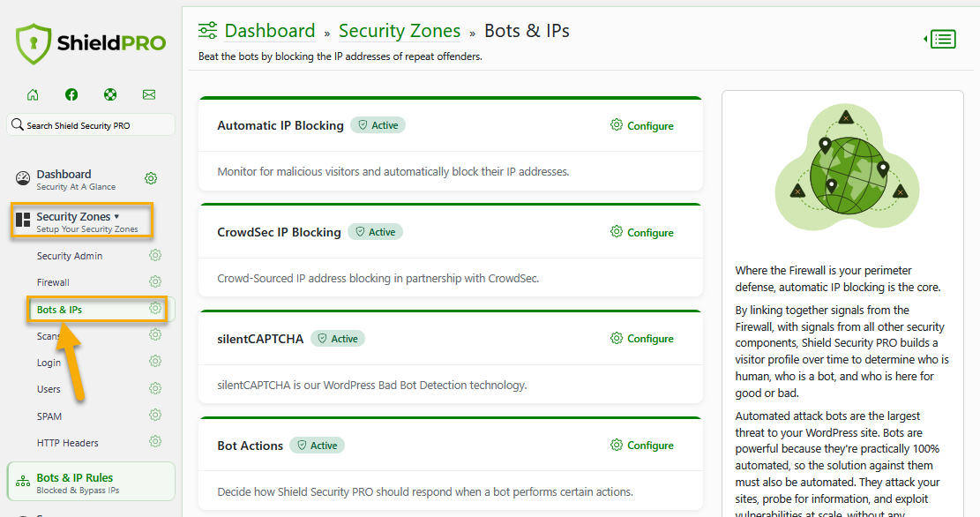The height and width of the screenshot is (517, 980).
Task: Click CrowdSec IP Blocking Active badge
Action: pos(375,232)
